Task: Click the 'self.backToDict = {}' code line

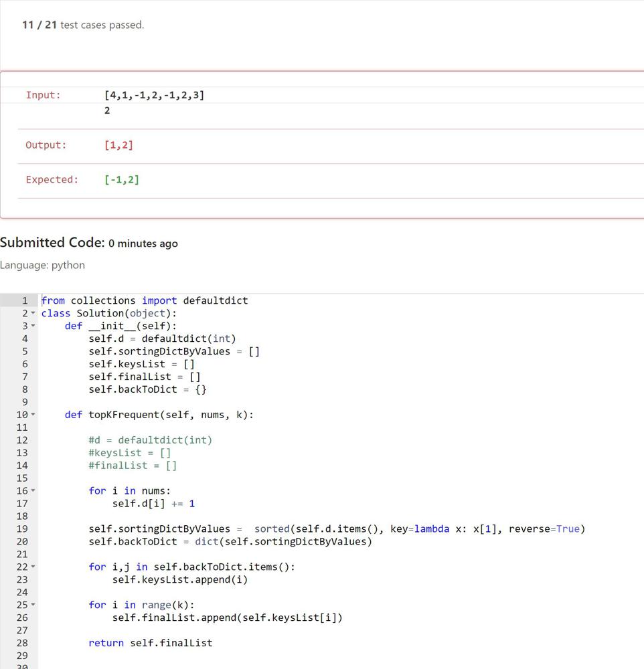Action: click(148, 389)
